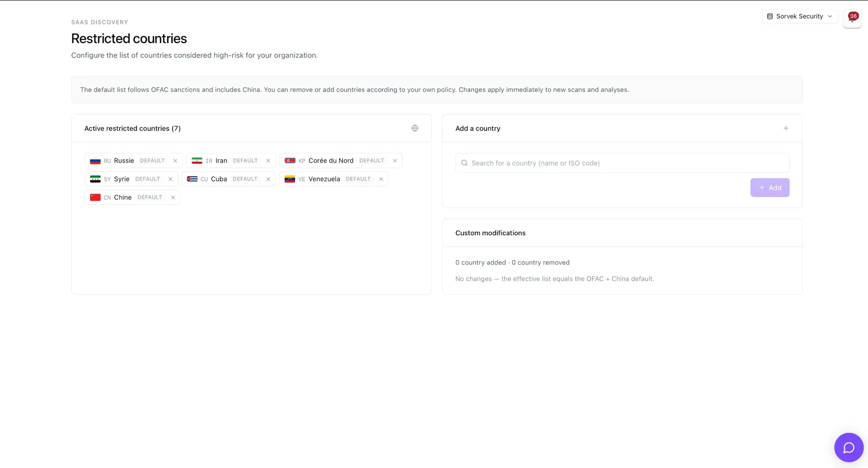
Task: Remove Venezuela from restricted list
Action: [x=381, y=179]
